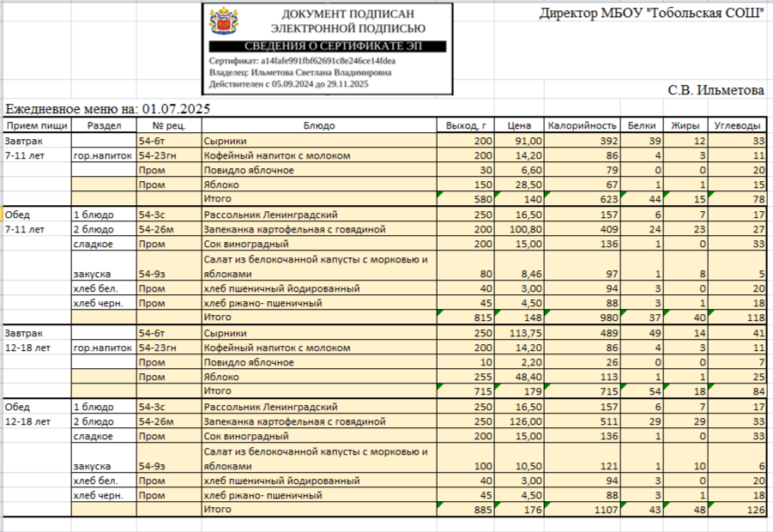Select the total price cell '176'
The image size is (773, 532).
pyautogui.click(x=519, y=510)
